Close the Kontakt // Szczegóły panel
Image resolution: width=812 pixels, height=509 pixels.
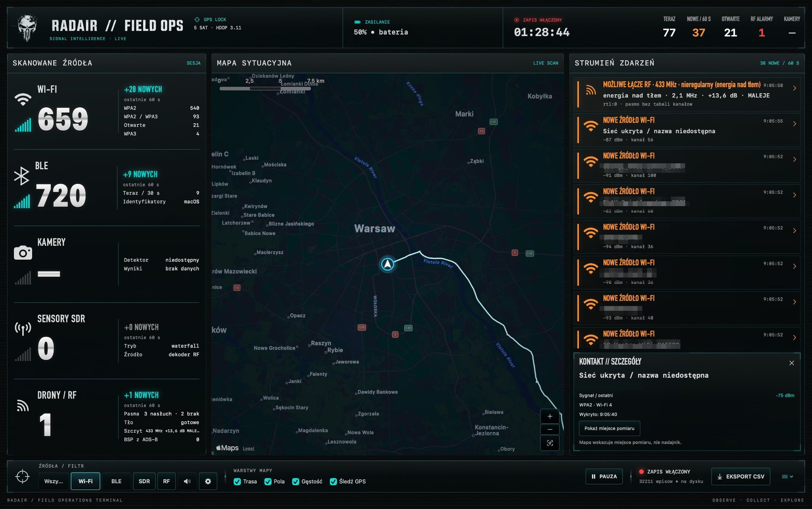tap(791, 363)
